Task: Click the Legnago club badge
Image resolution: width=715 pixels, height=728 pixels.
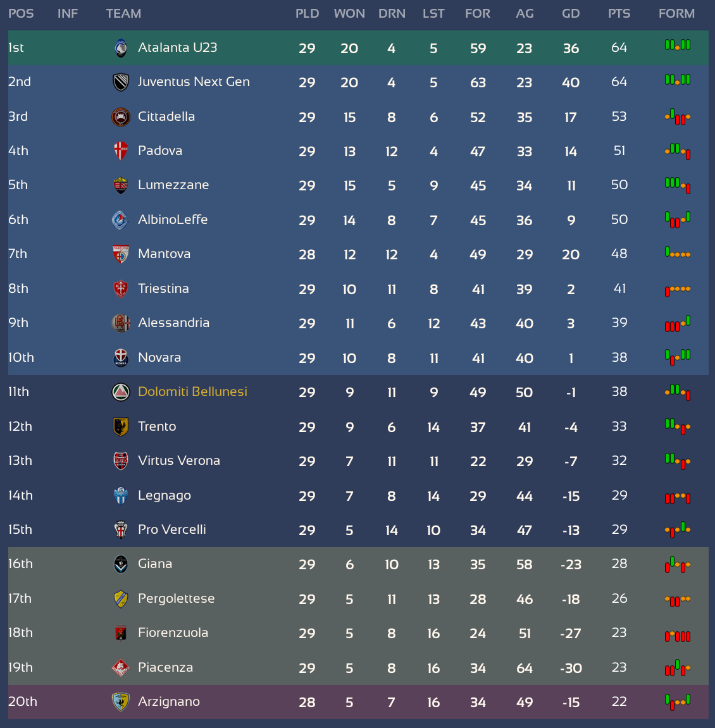Action: click(121, 496)
